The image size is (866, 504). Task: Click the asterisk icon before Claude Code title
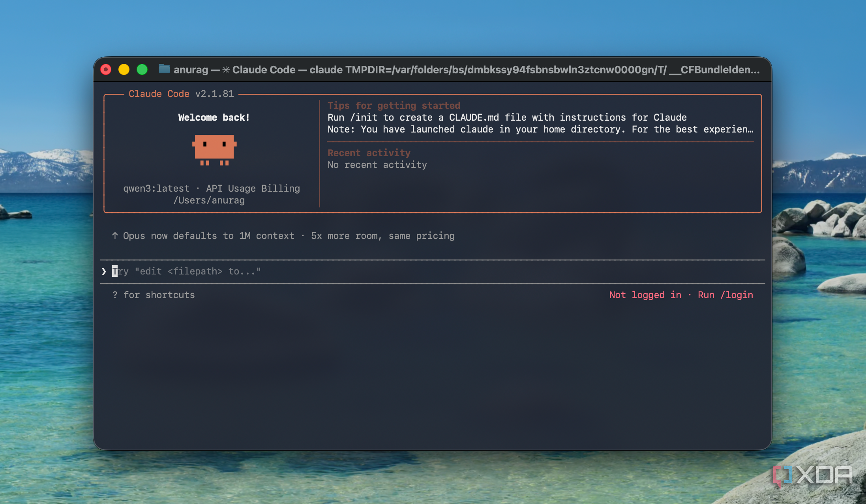point(226,70)
